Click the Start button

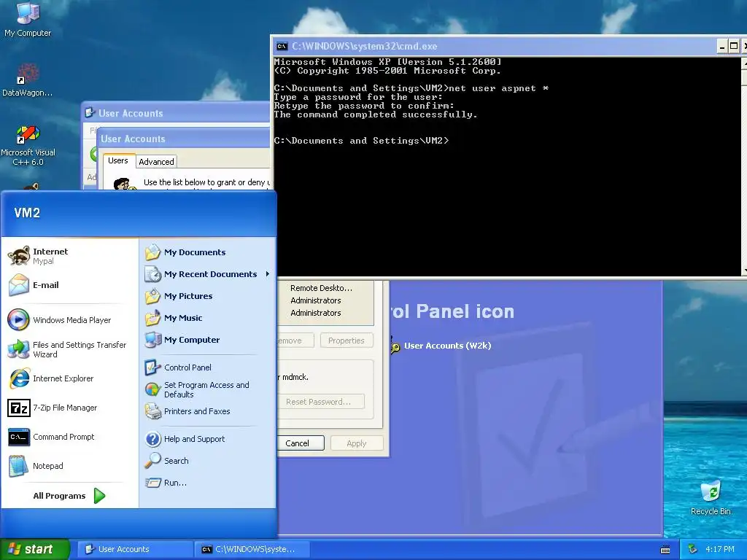(35, 550)
